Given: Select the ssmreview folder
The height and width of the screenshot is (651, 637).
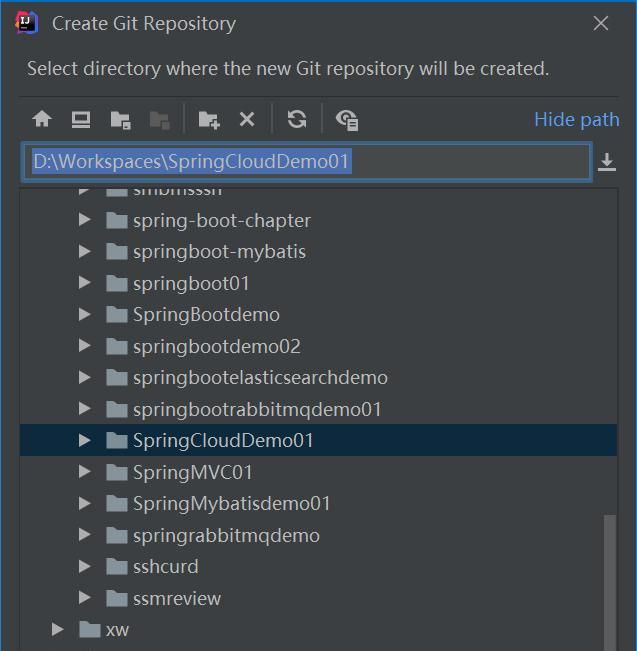Looking at the screenshot, I should pyautogui.click(x=177, y=598).
